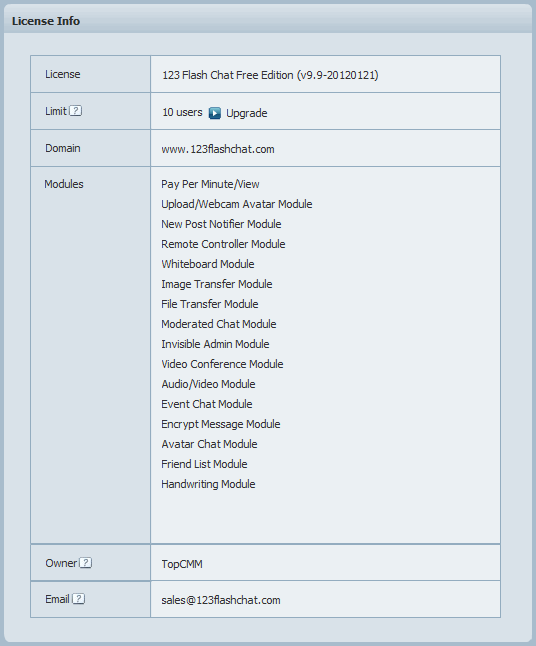Open the Upgrade link
This screenshot has height=646, width=536.
(246, 113)
